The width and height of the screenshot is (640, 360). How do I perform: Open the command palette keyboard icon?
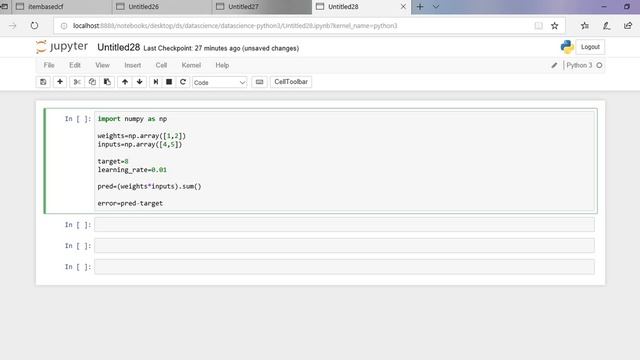click(x=259, y=82)
